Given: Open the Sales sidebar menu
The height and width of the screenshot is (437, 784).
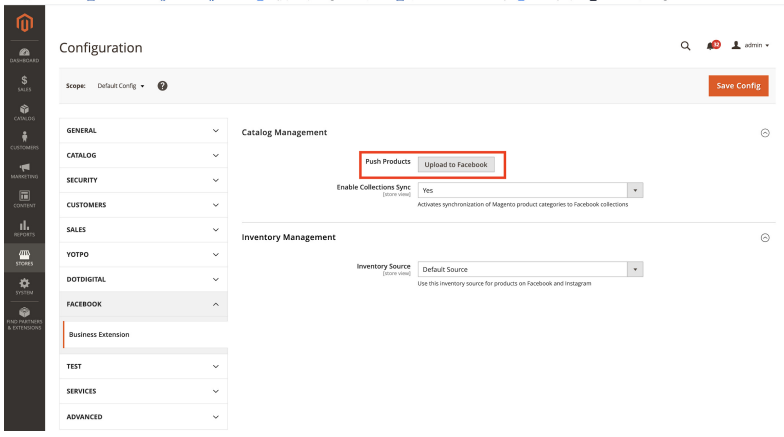Looking at the screenshot, I should click(x=24, y=84).
